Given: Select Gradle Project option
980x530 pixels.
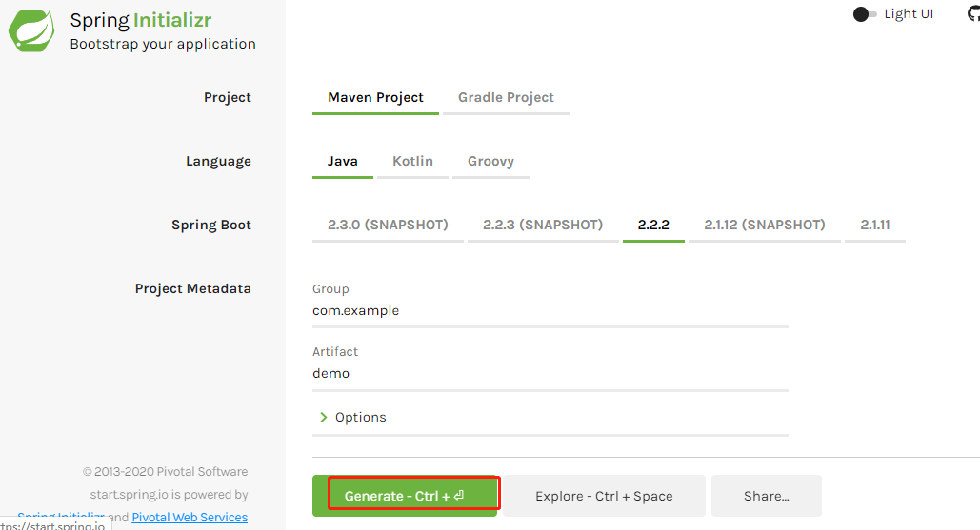Looking at the screenshot, I should (x=506, y=98).
